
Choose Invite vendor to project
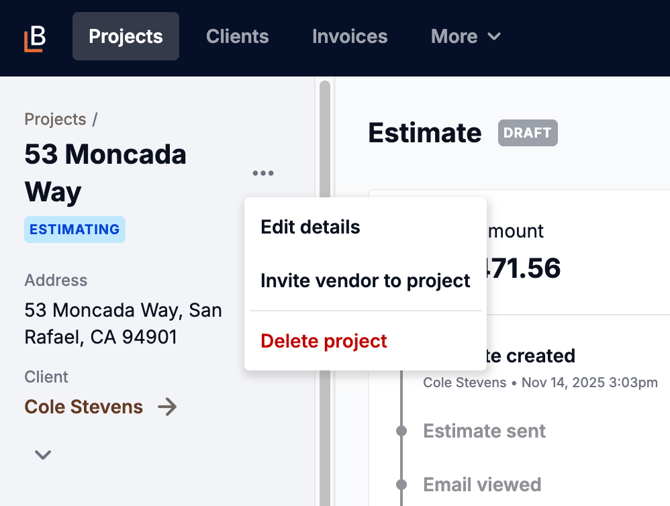(365, 281)
